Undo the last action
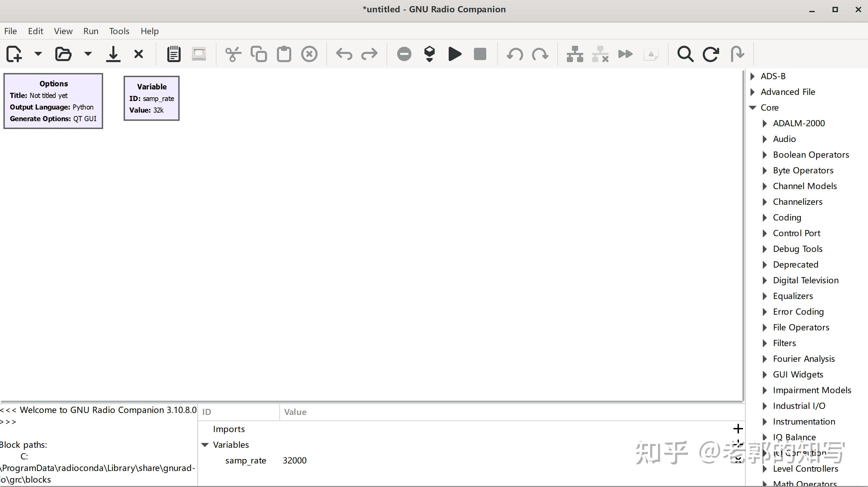This screenshot has width=868, height=487. click(x=344, y=54)
